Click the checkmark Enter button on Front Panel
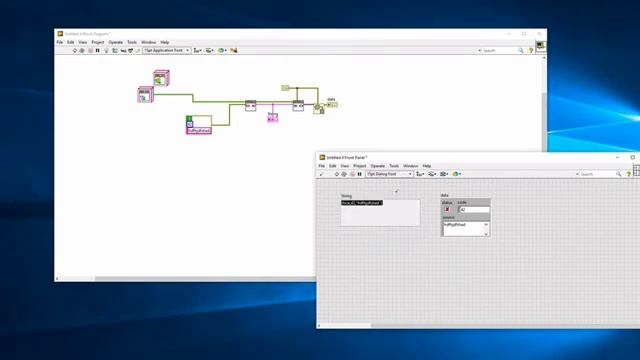Image resolution: width=640 pixels, height=360 pixels. click(322, 174)
